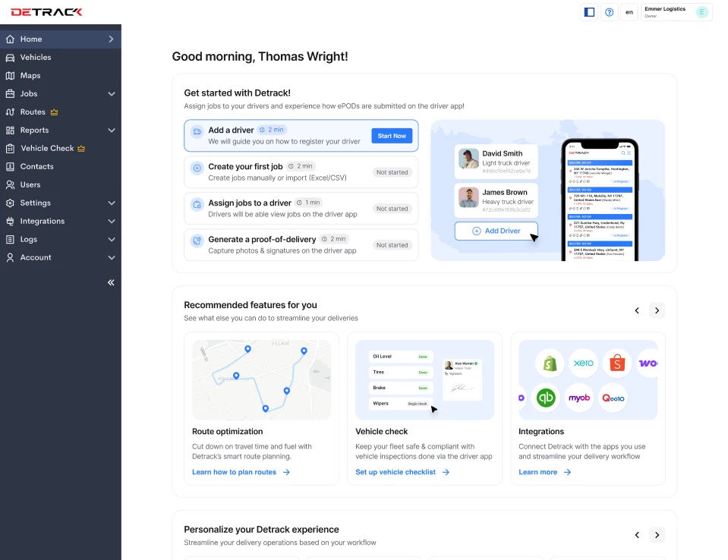
Task: Toggle the sidebar layout icon in header
Action: pyautogui.click(x=589, y=12)
